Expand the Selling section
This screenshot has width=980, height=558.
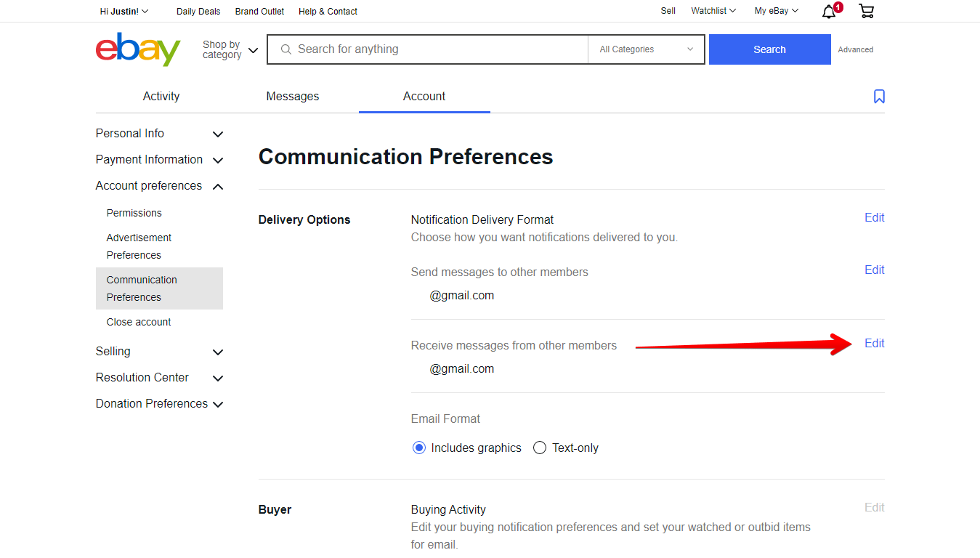tap(159, 352)
